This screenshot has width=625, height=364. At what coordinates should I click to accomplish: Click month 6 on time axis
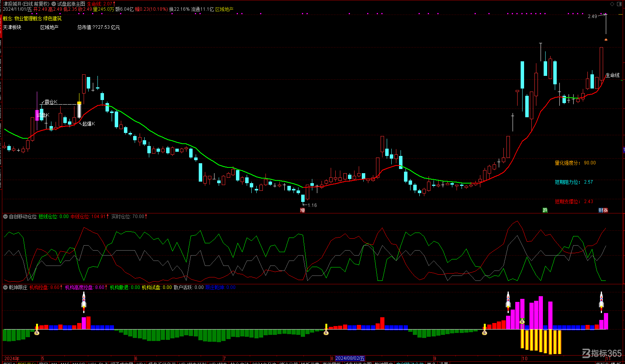point(136,359)
